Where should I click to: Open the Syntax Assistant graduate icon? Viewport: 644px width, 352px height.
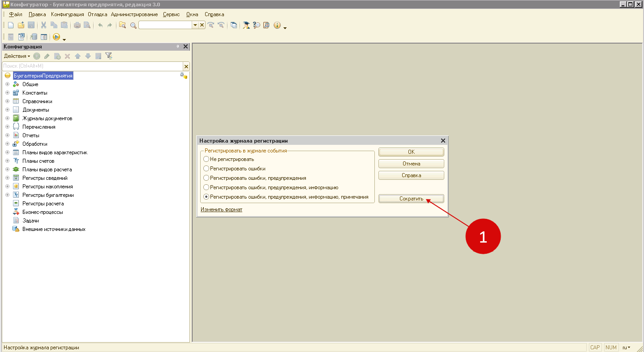click(246, 25)
